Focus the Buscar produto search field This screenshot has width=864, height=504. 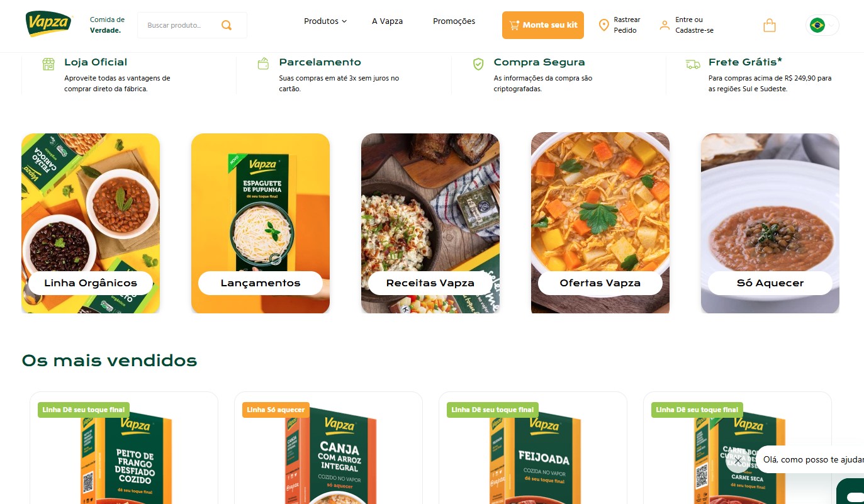pos(182,25)
